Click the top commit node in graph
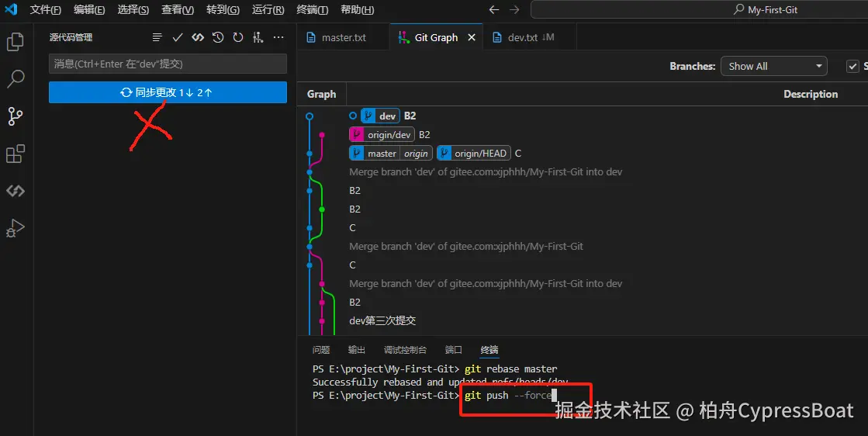 point(310,116)
